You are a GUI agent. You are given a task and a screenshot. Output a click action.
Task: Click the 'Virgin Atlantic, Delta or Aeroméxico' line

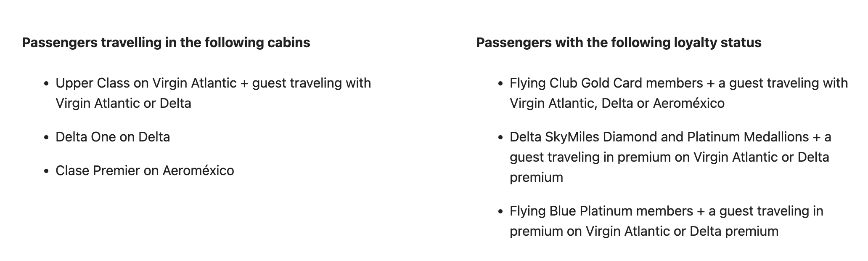[x=617, y=103]
